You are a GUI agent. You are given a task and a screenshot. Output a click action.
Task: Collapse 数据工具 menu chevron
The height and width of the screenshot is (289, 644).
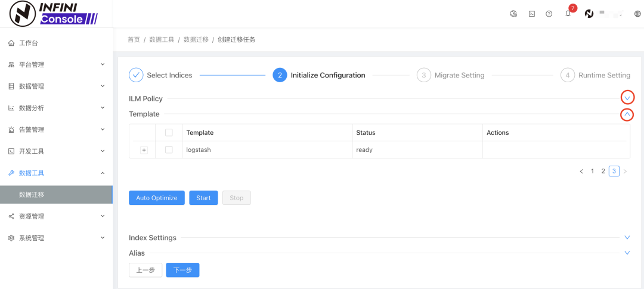tap(103, 173)
